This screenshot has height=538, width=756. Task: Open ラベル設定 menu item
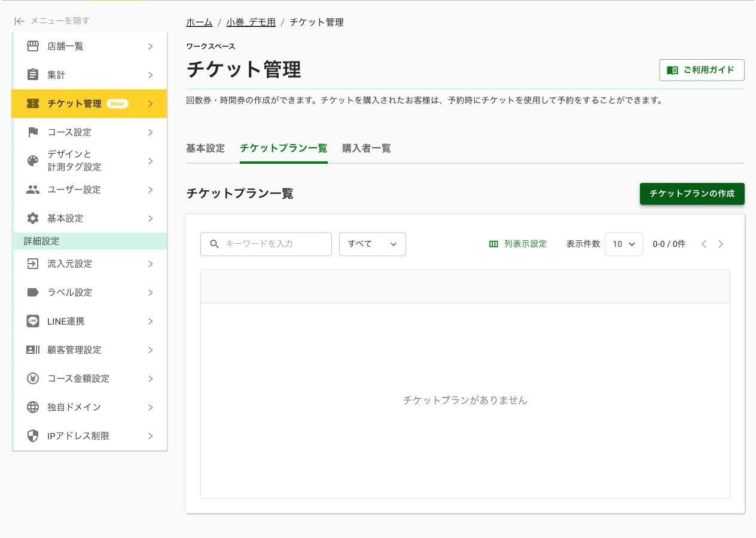click(90, 292)
